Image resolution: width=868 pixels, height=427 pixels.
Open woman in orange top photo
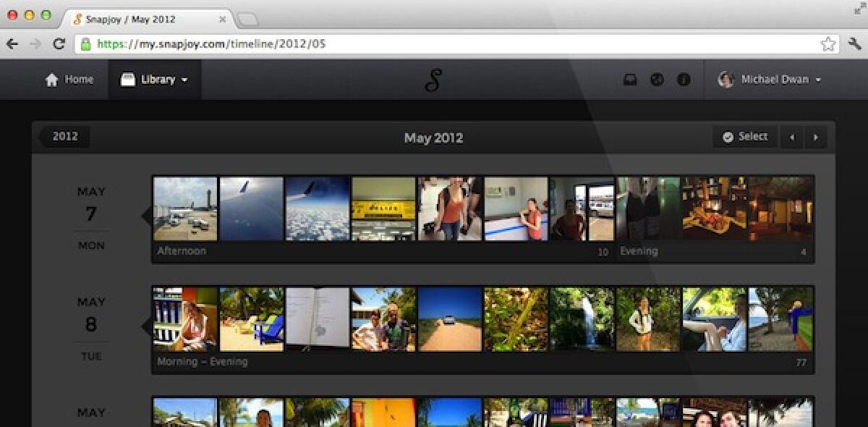(450, 208)
